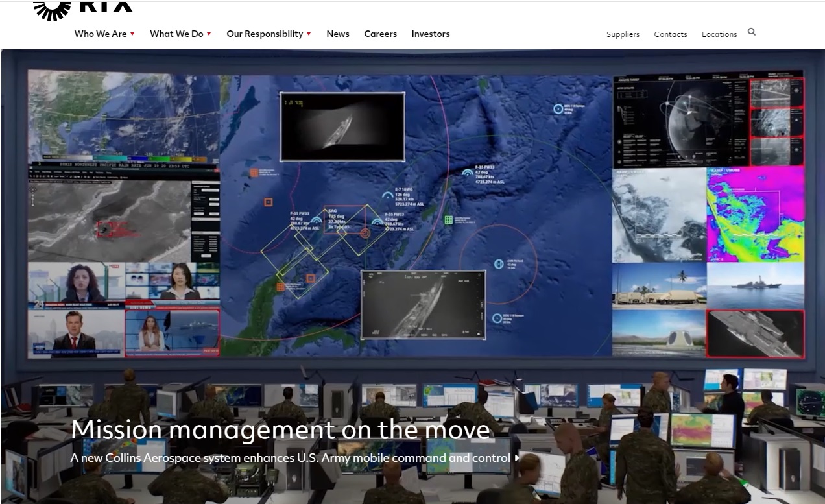The height and width of the screenshot is (504, 825).
Task: Click the upper infrared ship feed on map
Action: coord(342,126)
